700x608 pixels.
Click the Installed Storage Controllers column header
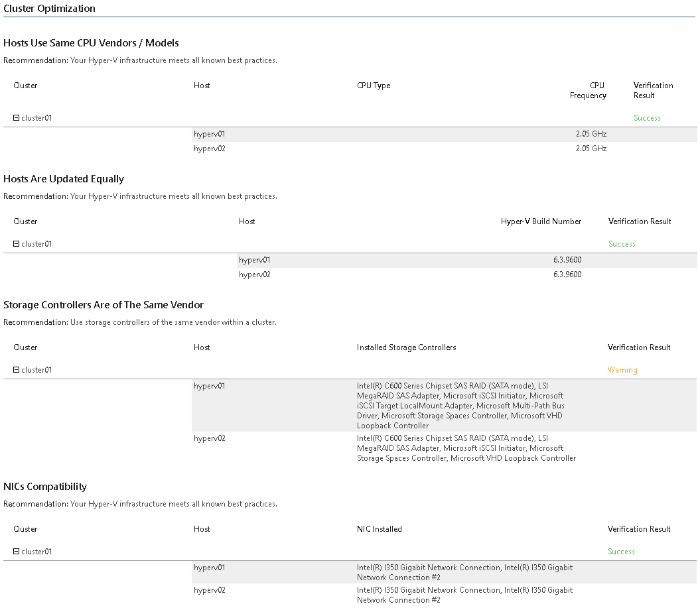pyautogui.click(x=406, y=347)
